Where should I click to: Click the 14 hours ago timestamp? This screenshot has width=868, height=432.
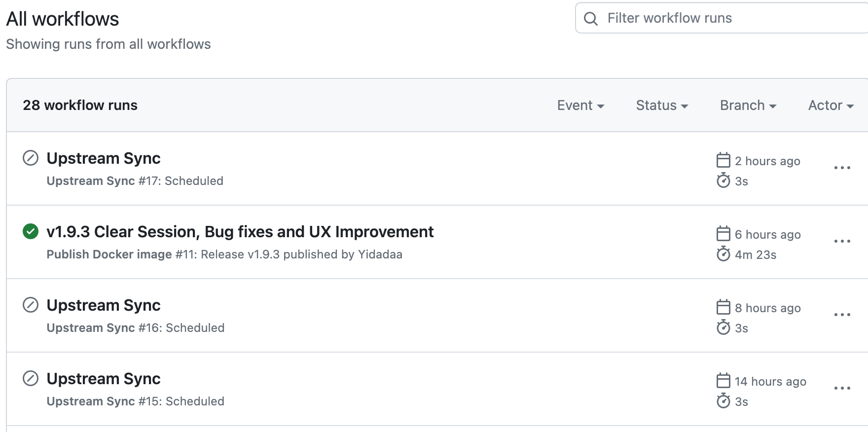pyautogui.click(x=770, y=382)
